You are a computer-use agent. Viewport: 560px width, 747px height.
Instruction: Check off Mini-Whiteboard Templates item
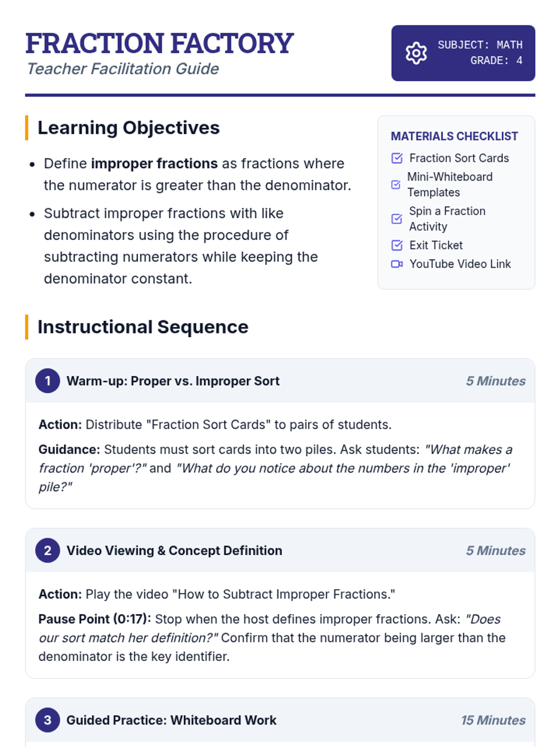coord(396,184)
